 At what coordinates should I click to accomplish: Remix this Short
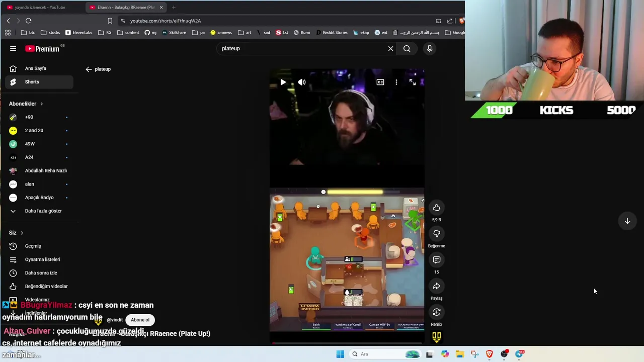[436, 312]
